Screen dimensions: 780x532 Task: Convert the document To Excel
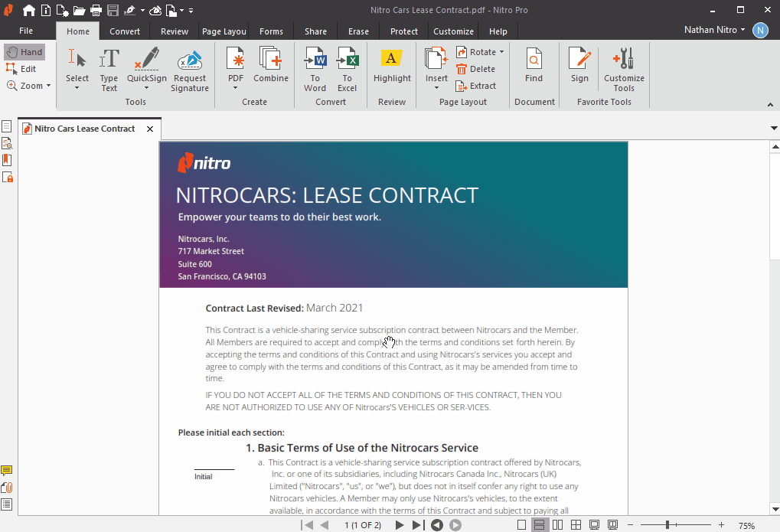point(348,69)
